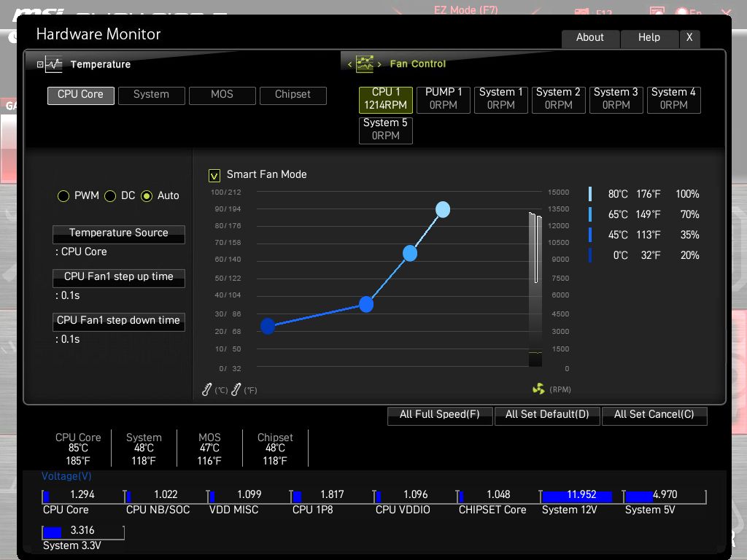This screenshot has width=747, height=560.
Task: Select the System 2 fan tab
Action: 558,99
